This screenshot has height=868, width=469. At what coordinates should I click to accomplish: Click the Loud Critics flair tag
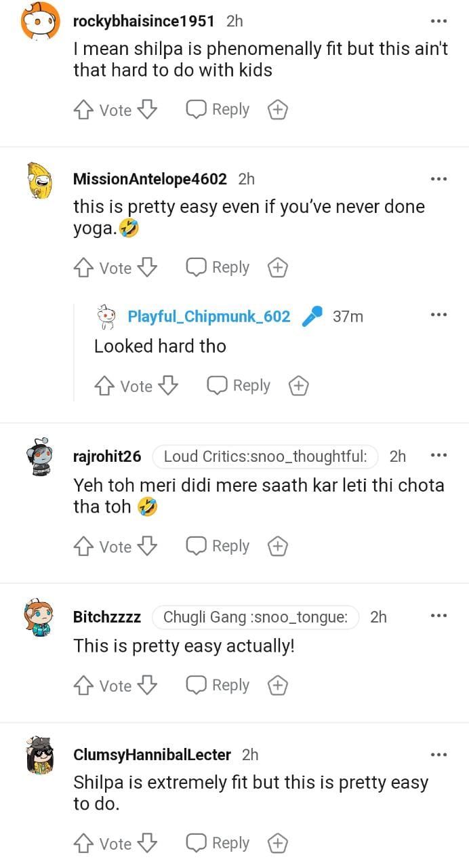click(x=265, y=456)
